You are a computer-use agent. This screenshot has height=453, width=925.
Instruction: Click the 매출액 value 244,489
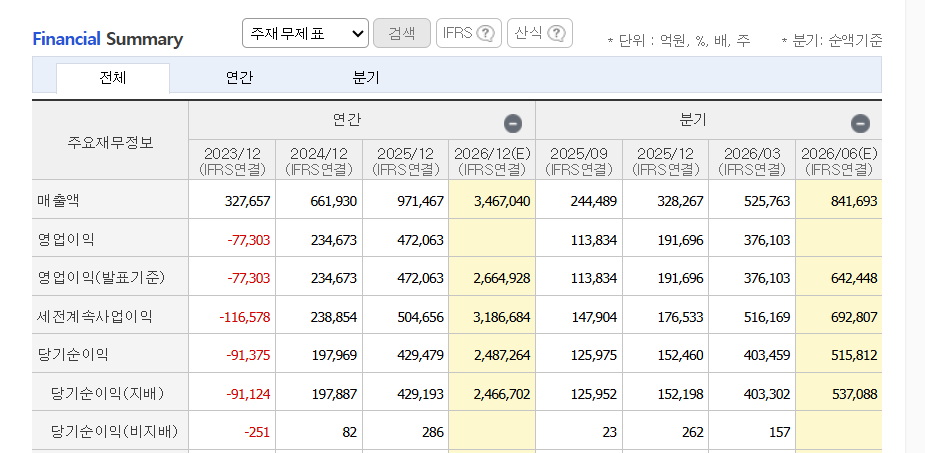click(x=594, y=201)
